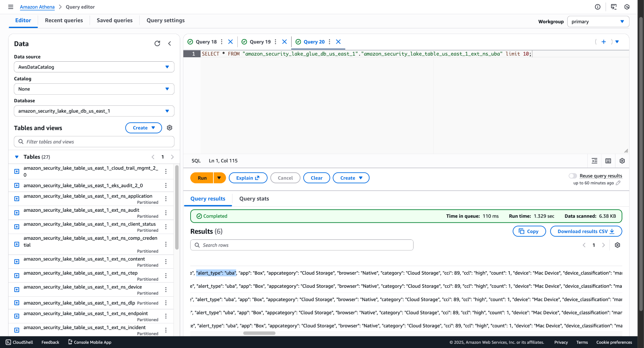Click the format query indent icon
The image size is (644, 348).
[594, 161]
